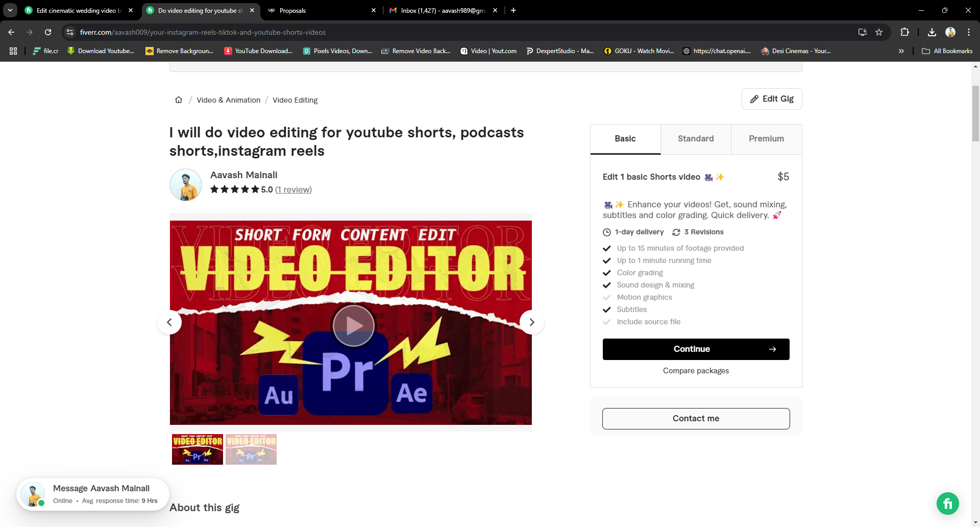Viewport: 980px width, 527px height.
Task: Open Compare packages link
Action: click(x=696, y=371)
